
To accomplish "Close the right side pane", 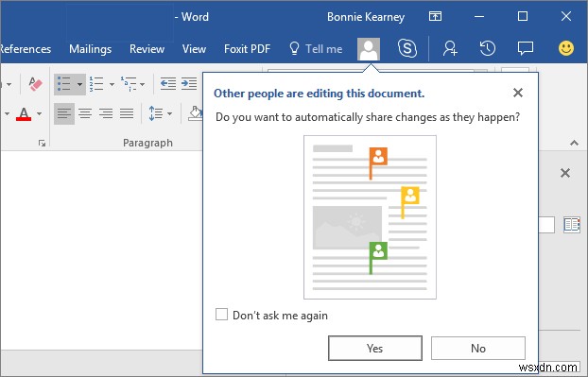I will pyautogui.click(x=565, y=173).
